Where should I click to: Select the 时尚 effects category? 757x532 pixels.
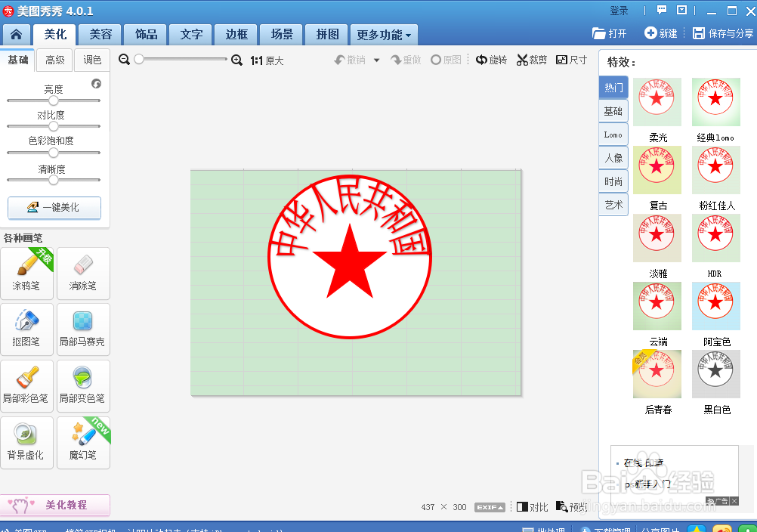pos(613,181)
